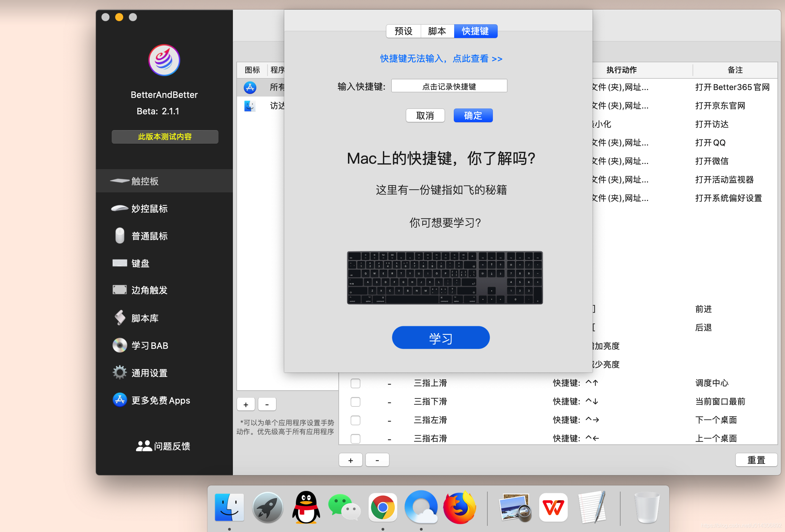Click the BetterAndBetter app logo
The width and height of the screenshot is (785, 532).
pyautogui.click(x=164, y=60)
